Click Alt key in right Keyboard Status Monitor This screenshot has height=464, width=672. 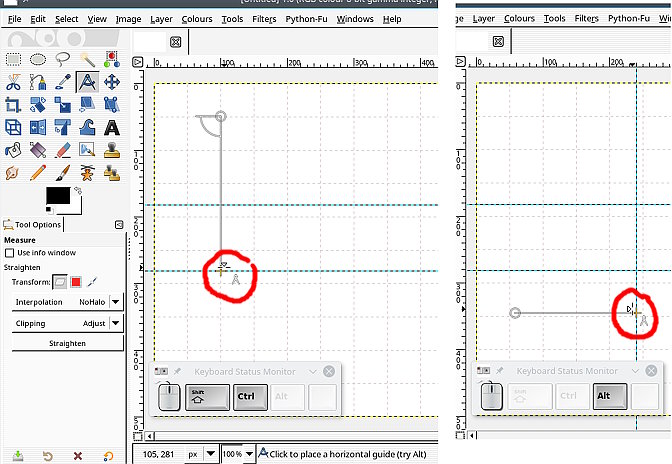coord(610,396)
